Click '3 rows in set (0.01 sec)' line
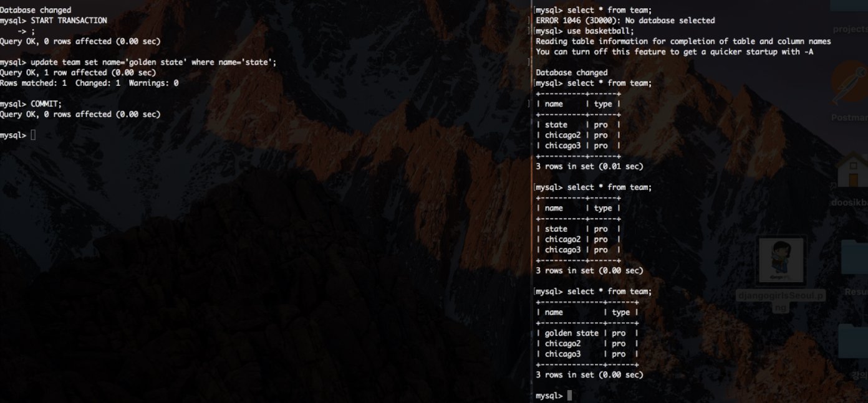868x403 pixels. point(589,166)
